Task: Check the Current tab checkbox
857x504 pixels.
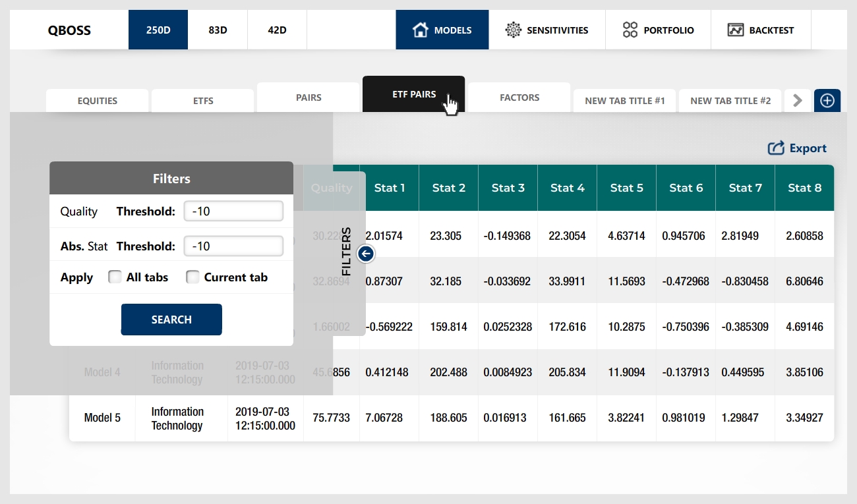Action: pyautogui.click(x=192, y=277)
